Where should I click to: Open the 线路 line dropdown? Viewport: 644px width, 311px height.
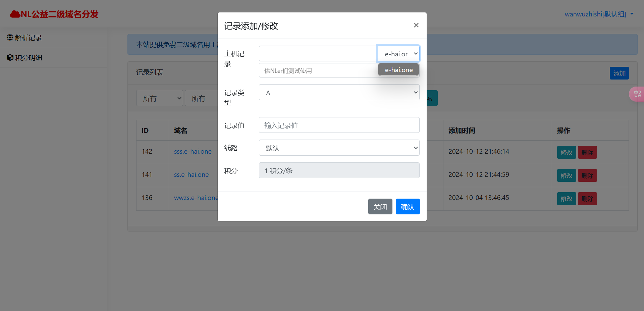[x=339, y=148]
